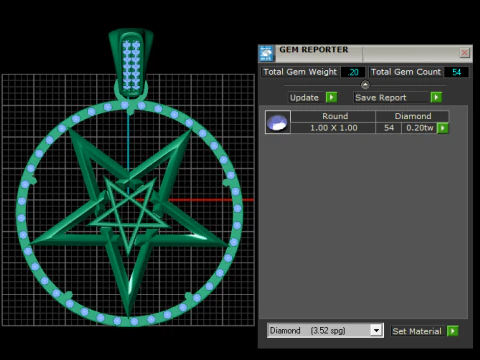480x360 pixels.
Task: Click the GEM REPORTER title text
Action: point(314,50)
